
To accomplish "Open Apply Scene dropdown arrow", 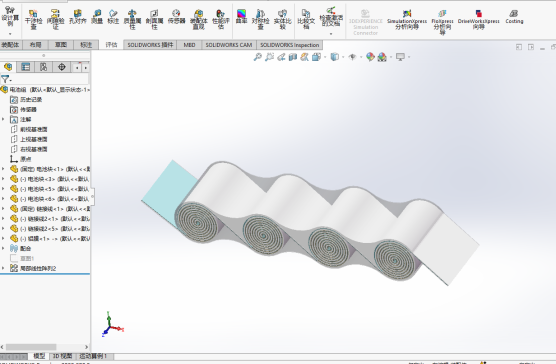I will [391, 57].
